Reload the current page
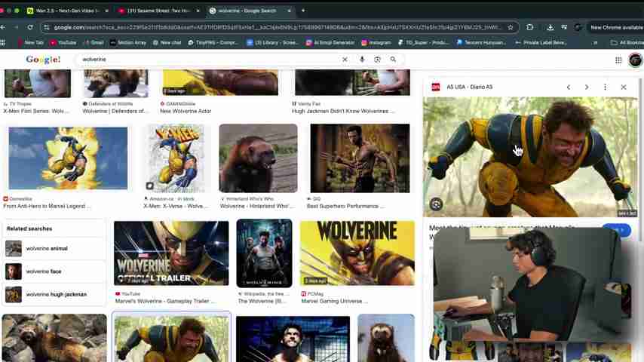This screenshot has width=644, height=362. pyautogui.click(x=30, y=27)
